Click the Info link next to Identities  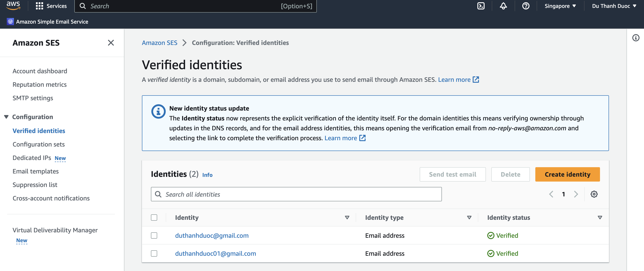[207, 175]
